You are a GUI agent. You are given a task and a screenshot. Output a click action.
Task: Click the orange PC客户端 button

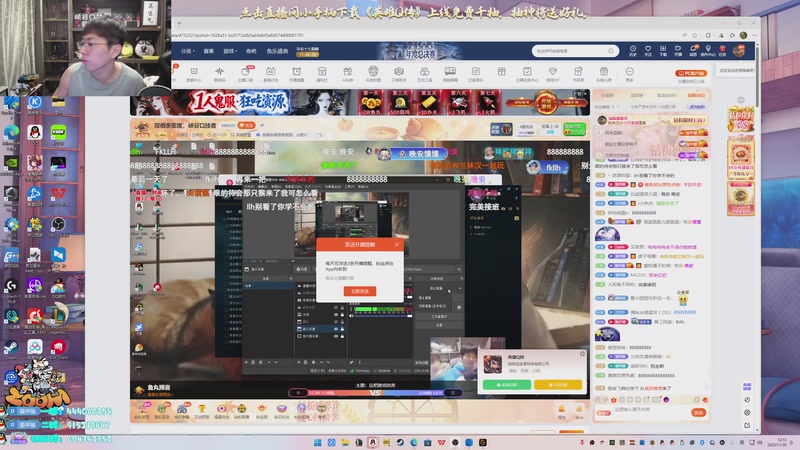point(691,73)
